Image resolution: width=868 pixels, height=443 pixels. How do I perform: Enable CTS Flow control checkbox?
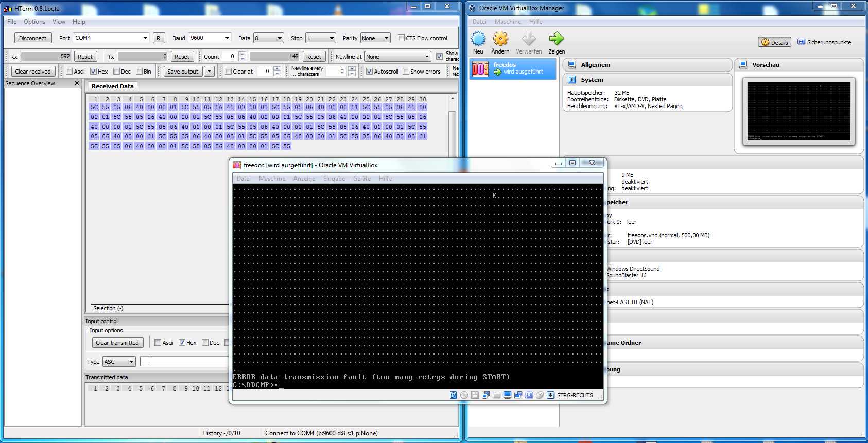[x=401, y=38]
